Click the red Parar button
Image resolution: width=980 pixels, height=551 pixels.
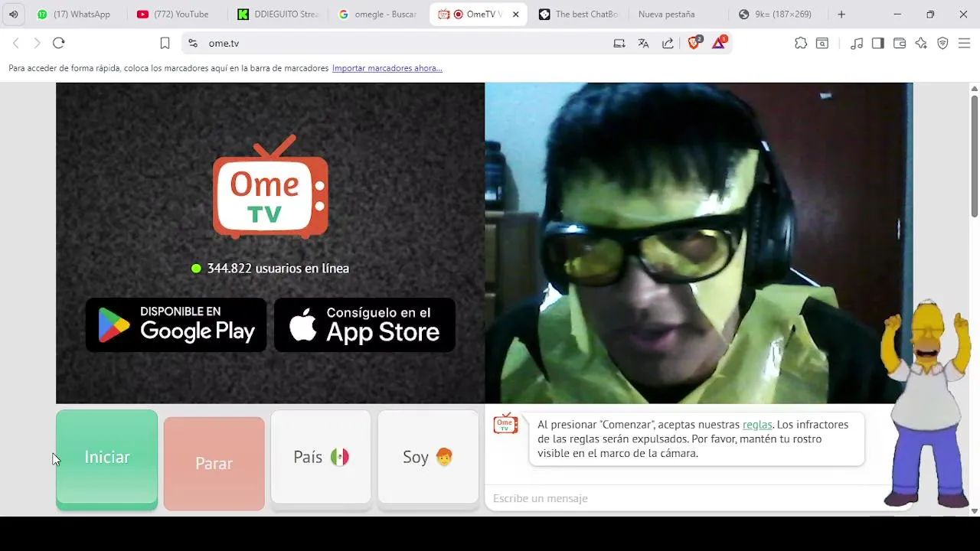(x=214, y=463)
